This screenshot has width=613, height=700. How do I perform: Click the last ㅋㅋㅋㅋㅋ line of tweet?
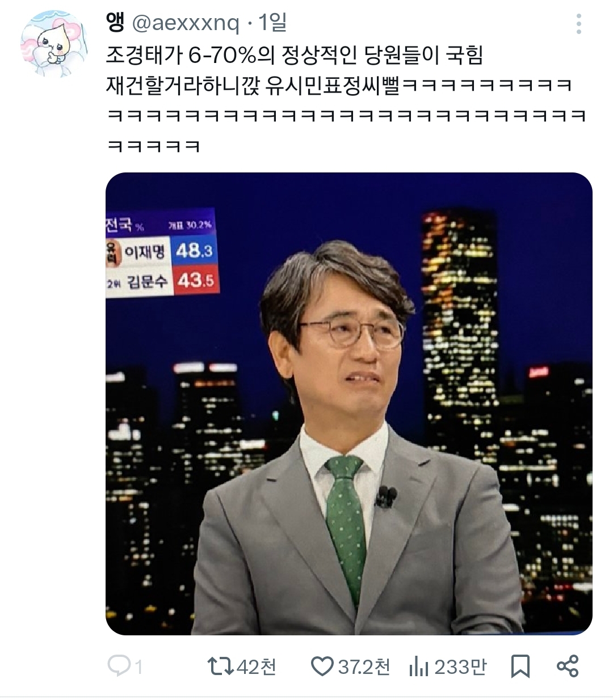click(153, 146)
